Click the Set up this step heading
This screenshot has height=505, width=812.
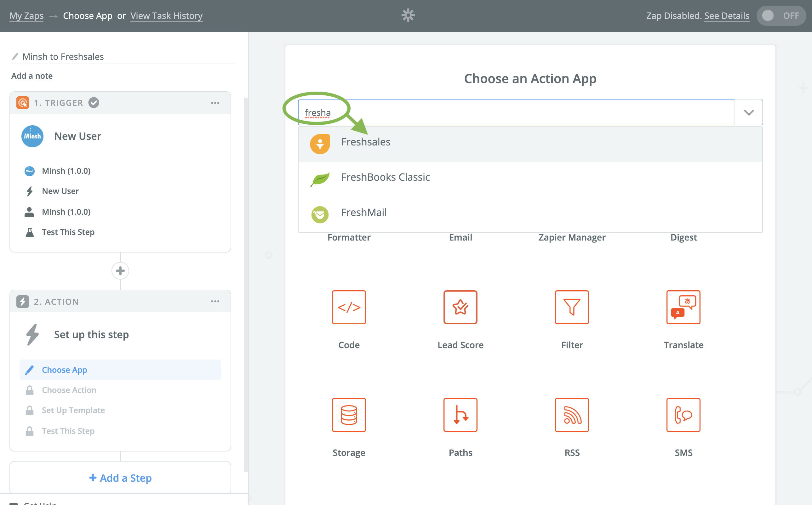pos(91,334)
